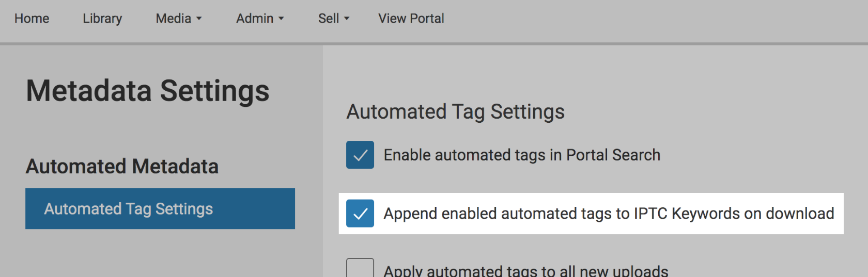Expand the Media dropdown menu

[179, 19]
